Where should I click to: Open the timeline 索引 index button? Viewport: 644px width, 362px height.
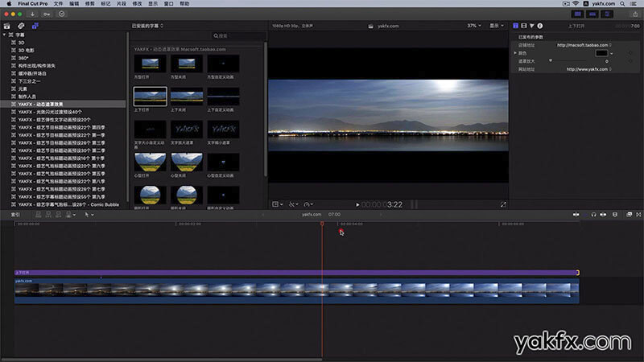pos(15,215)
